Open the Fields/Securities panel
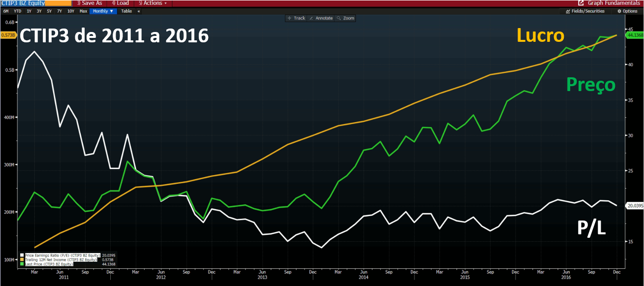Screen dimensions: 644x286 [x=585, y=11]
